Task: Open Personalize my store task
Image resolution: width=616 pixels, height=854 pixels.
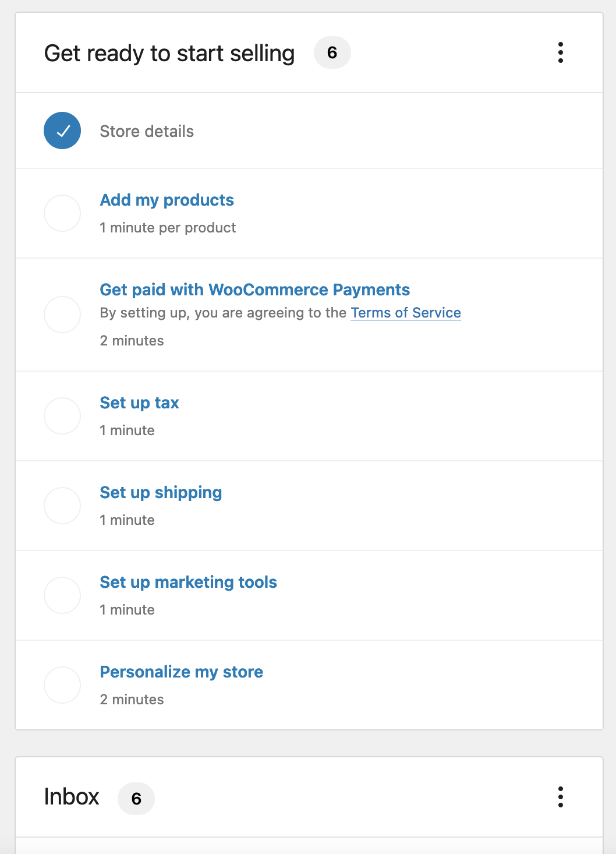Action: [182, 672]
